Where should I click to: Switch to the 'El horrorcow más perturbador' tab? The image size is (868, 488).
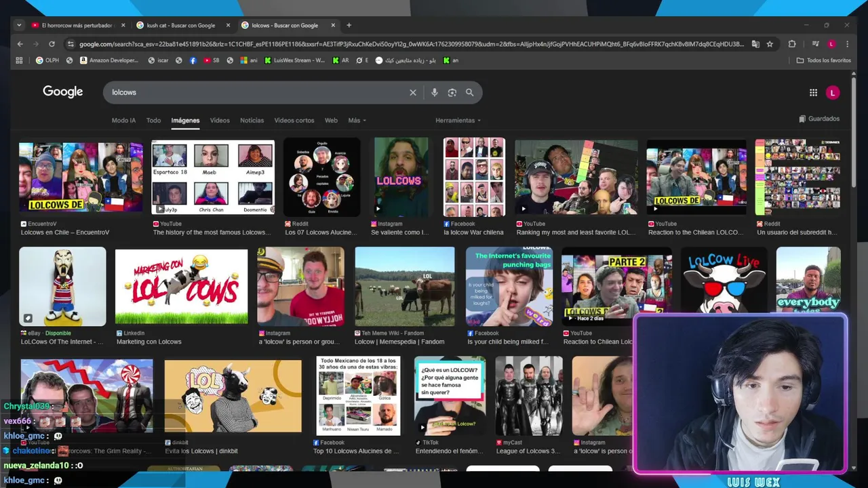(x=78, y=25)
